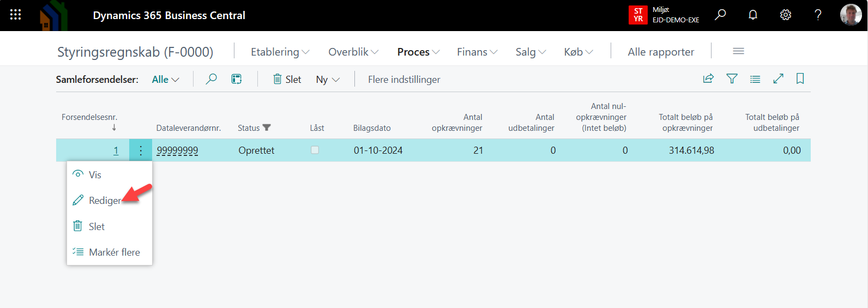Expand the Alle view dropdown
This screenshot has height=308, width=868.
pyautogui.click(x=165, y=80)
